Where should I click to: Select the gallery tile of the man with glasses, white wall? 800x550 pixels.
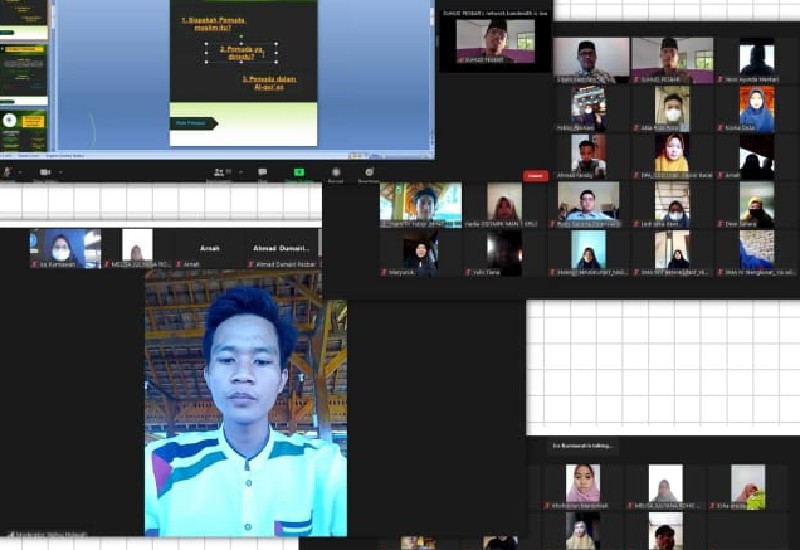pos(591,60)
